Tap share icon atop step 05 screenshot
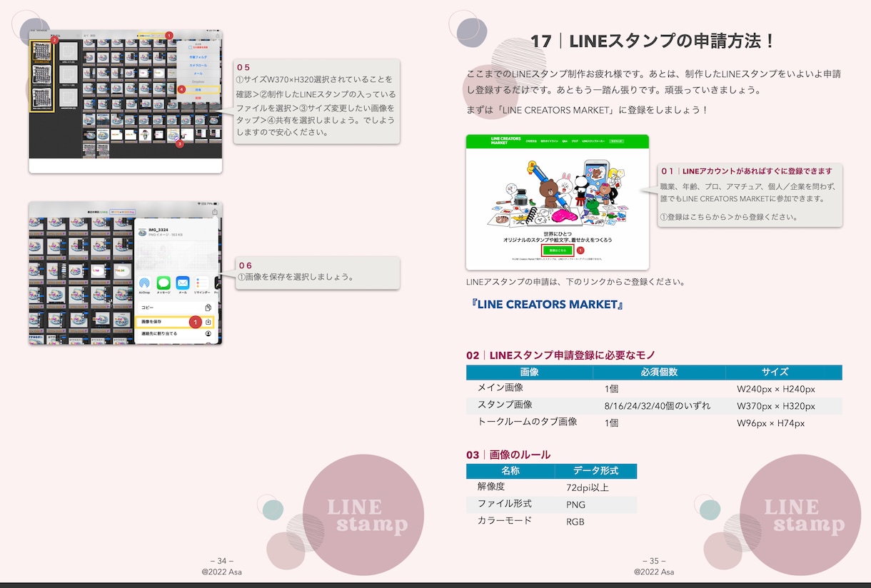871x588 pixels. [216, 35]
